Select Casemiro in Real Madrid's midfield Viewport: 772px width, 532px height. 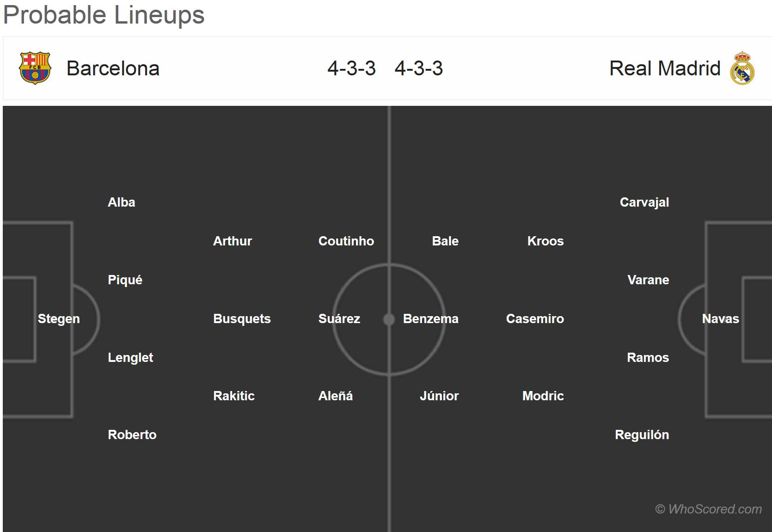[x=535, y=318]
